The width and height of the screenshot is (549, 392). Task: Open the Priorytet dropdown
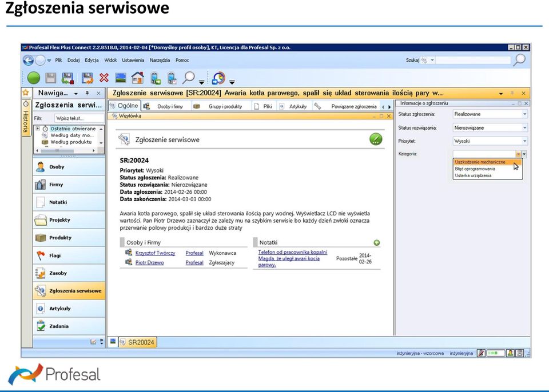pos(524,141)
